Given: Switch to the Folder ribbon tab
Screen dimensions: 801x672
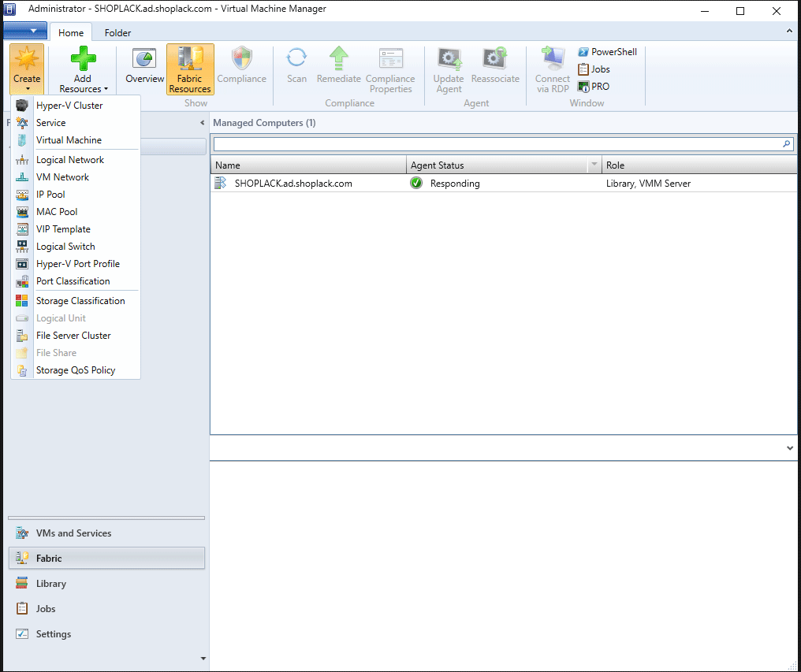Looking at the screenshot, I should click(118, 32).
